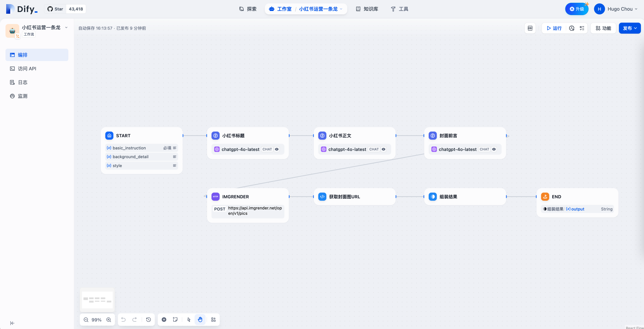Open the workflow checklist icon
This screenshot has height=329, width=644.
[582, 28]
